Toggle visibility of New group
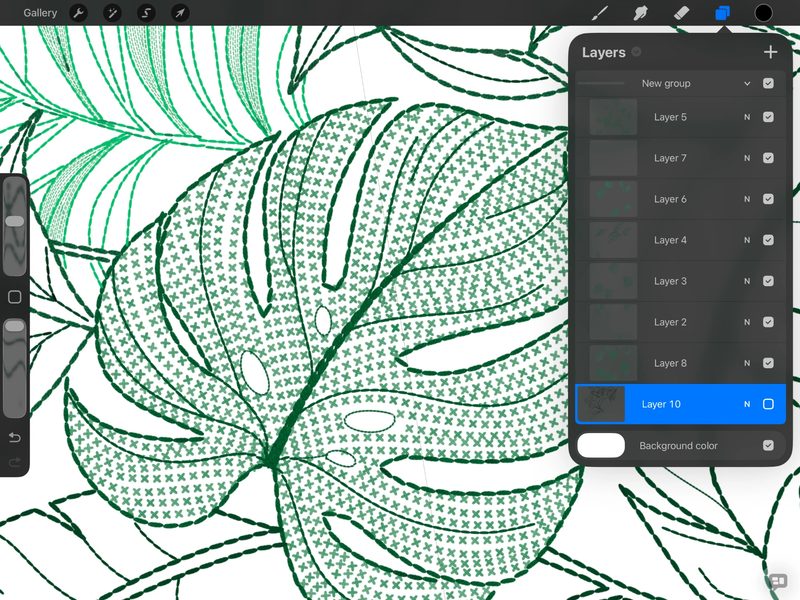The image size is (800, 600). pos(768,83)
